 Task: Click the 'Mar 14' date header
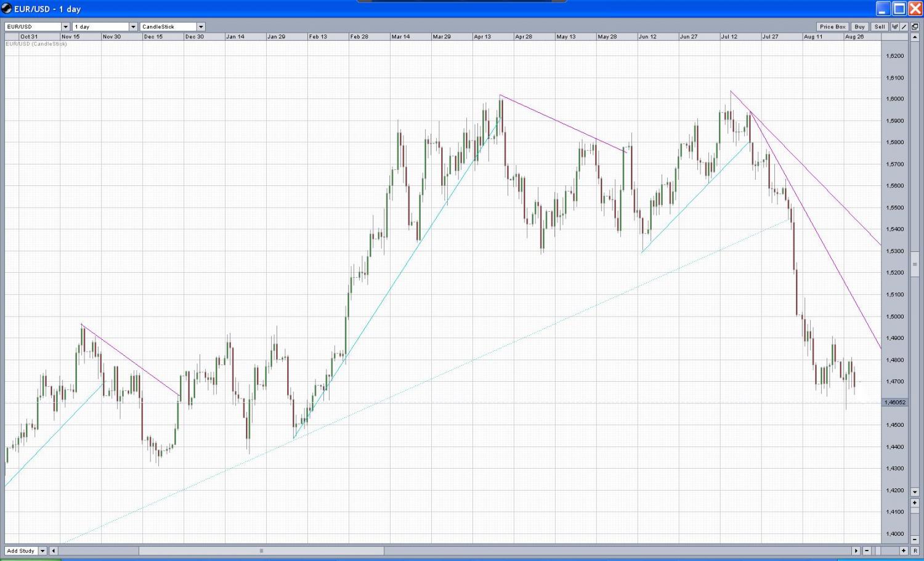(400, 36)
